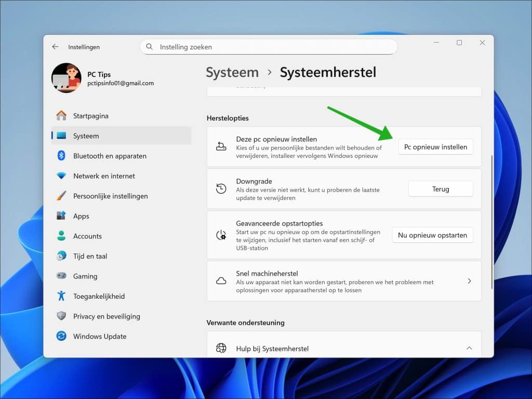Click the Hulp bij Systeemherstel globe icon

coord(221,348)
